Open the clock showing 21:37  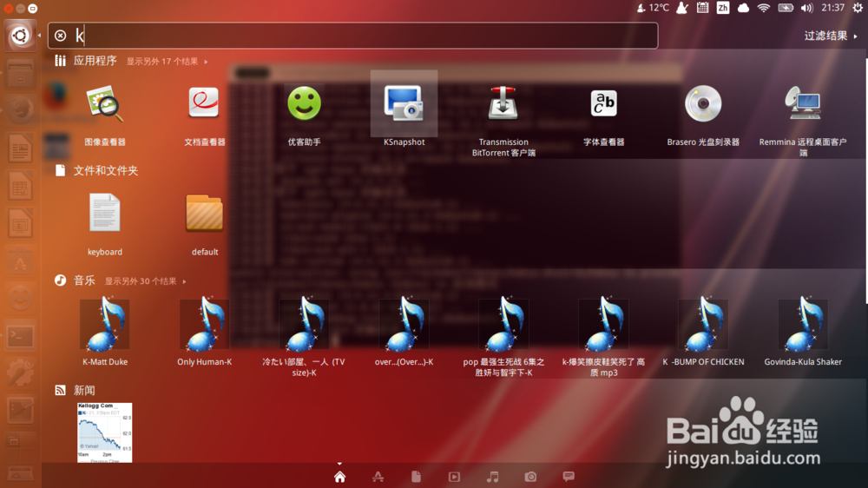click(x=833, y=8)
